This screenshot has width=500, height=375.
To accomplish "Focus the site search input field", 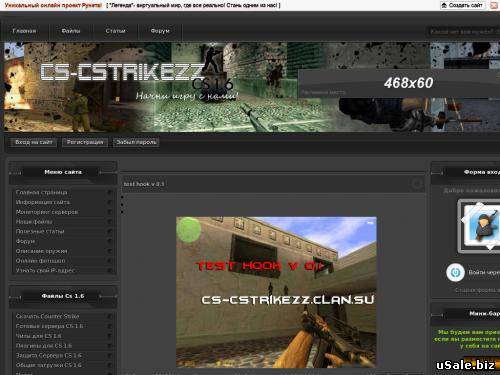I will (463, 32).
